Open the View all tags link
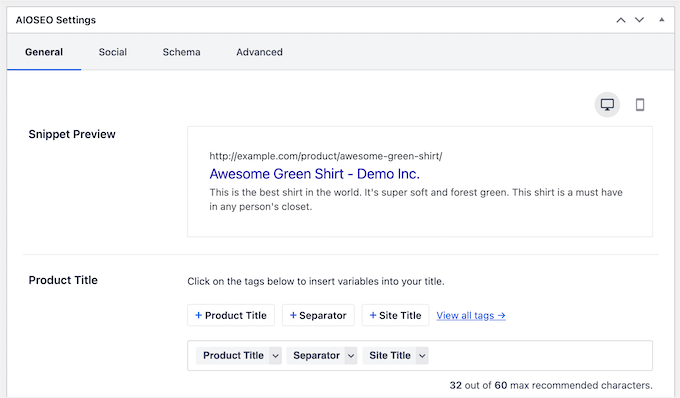The height and width of the screenshot is (398, 680). (x=471, y=316)
